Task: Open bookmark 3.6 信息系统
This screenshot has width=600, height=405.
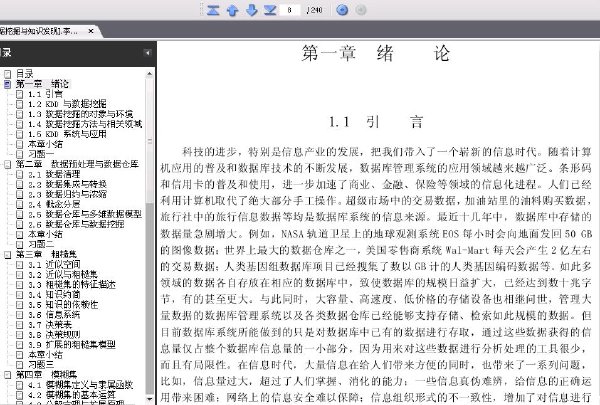Action: (x=54, y=315)
